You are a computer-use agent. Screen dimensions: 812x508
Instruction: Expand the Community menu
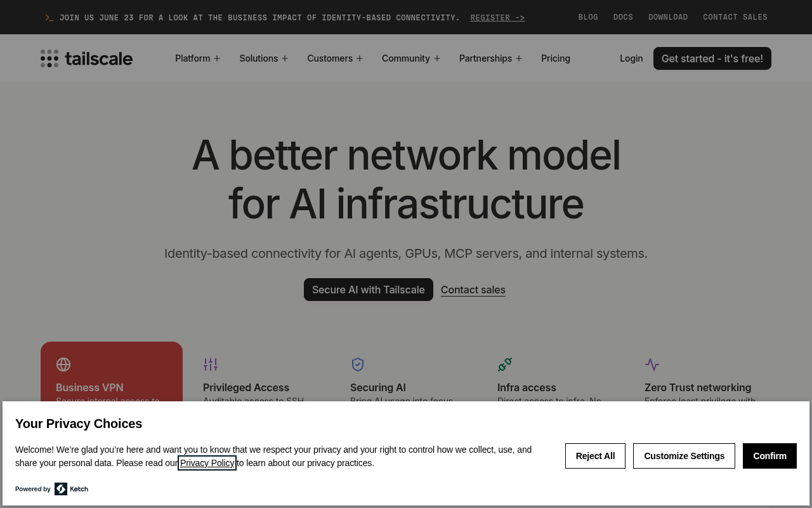411,58
